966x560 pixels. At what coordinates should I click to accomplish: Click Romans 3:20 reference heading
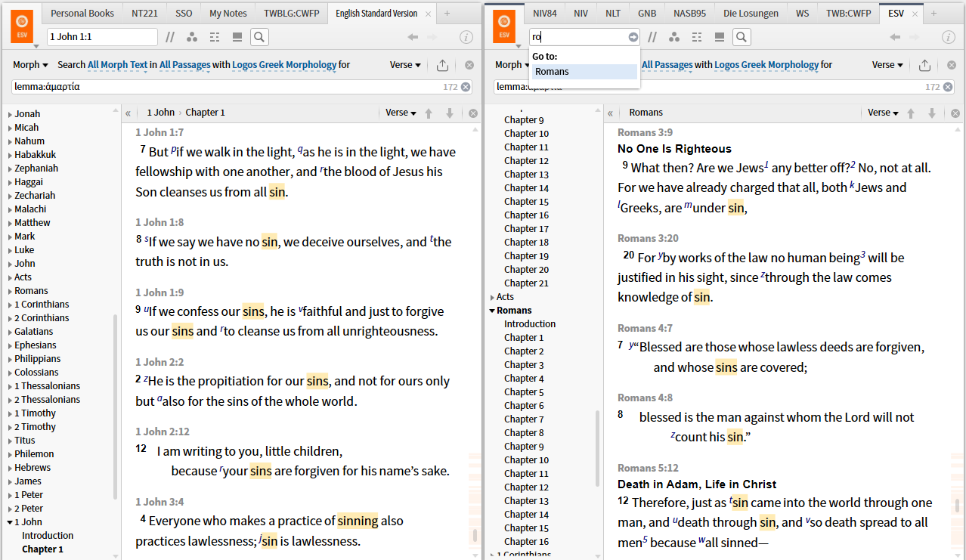[648, 238]
